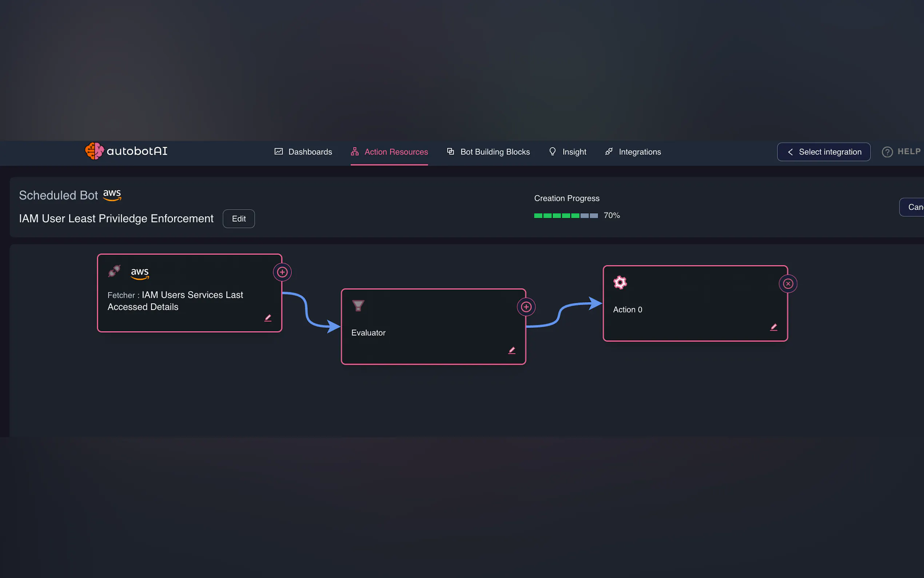924x578 pixels.
Task: Click the gear icon in Action 0
Action: coord(620,283)
